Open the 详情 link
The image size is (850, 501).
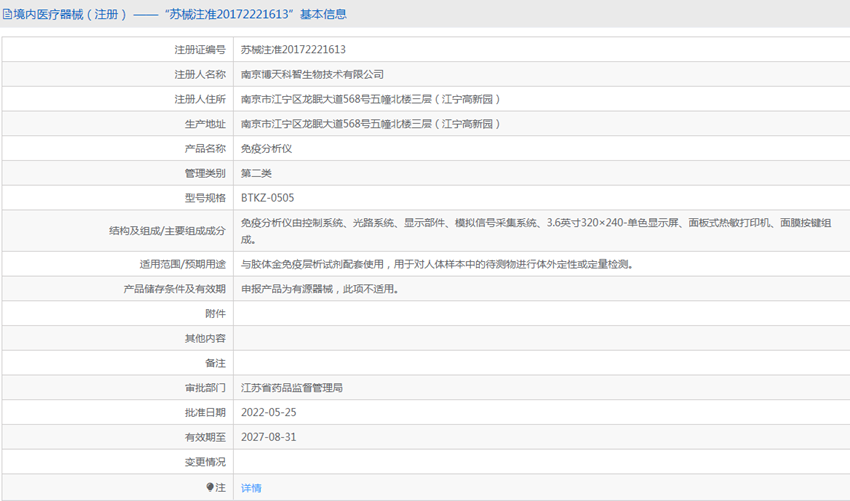point(251,488)
